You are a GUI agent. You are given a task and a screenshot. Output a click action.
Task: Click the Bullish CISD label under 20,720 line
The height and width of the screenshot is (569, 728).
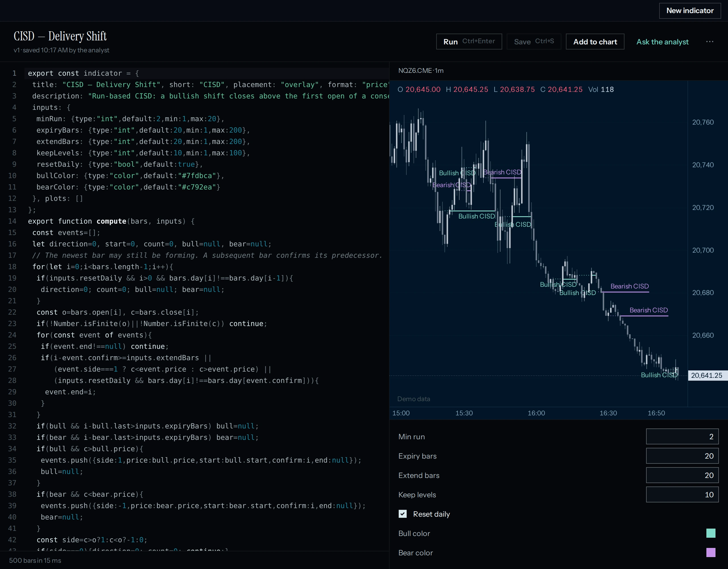click(476, 216)
